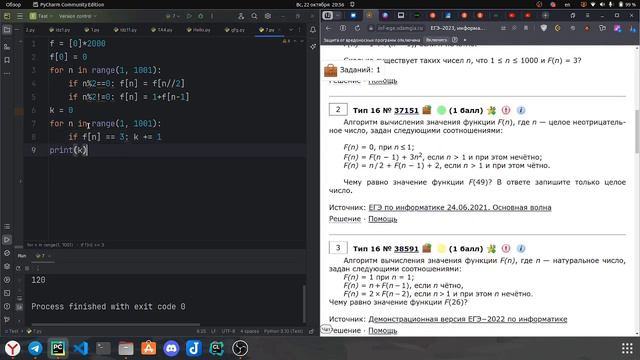Click the puzzle icon on task 38591
This screenshot has height=360, width=640.
(x=491, y=249)
